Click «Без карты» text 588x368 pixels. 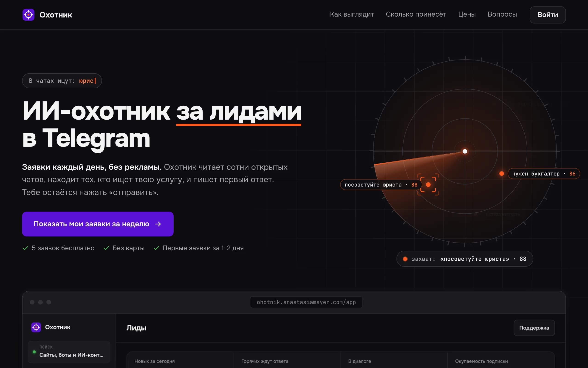point(128,248)
